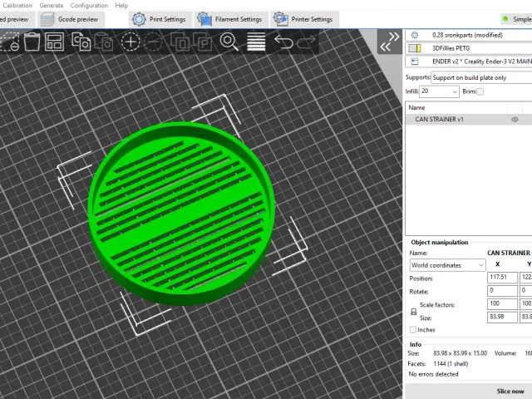Click the Scale factors X field
The width and height of the screenshot is (532, 399).
(x=502, y=303)
